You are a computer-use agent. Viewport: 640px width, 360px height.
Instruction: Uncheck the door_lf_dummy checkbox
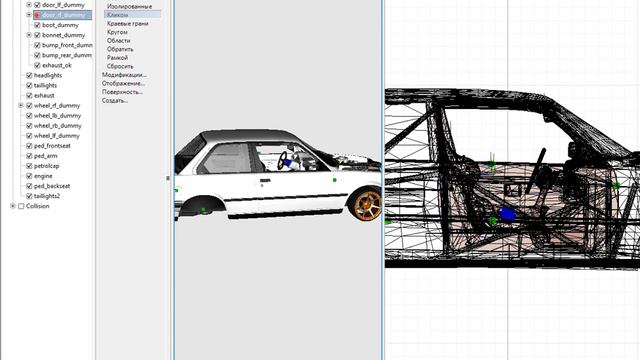(37, 5)
